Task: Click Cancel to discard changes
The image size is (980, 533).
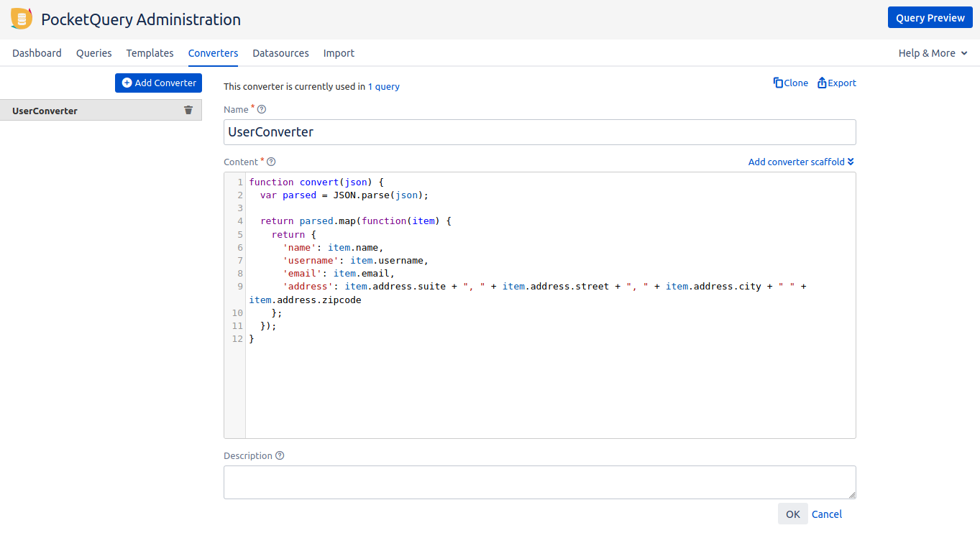Action: tap(826, 514)
